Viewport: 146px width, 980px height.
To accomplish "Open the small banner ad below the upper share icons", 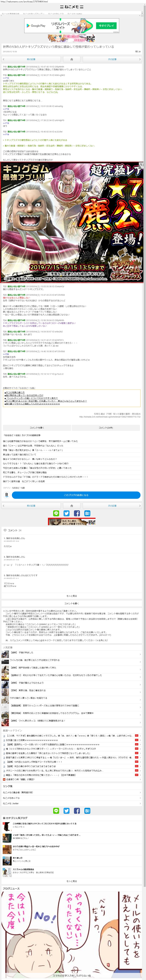I will (71, 522).
